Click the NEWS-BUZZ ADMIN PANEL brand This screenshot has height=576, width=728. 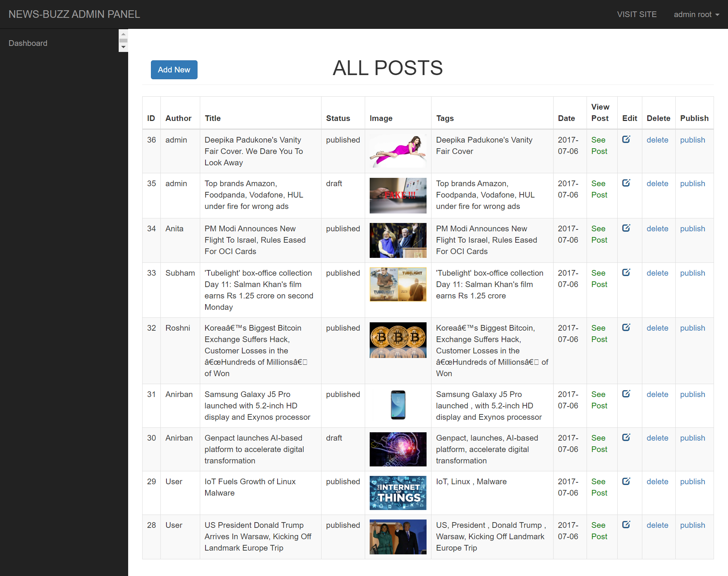point(74,14)
